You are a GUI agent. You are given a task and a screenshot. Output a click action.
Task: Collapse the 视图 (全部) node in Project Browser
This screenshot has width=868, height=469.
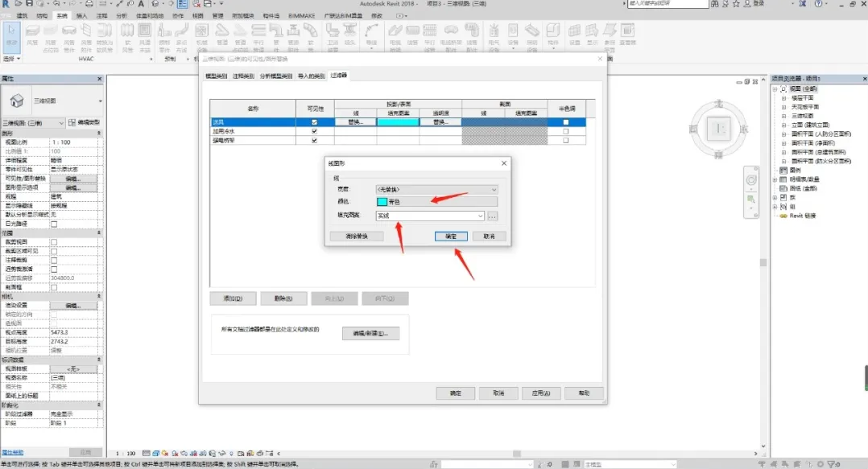[x=775, y=89]
